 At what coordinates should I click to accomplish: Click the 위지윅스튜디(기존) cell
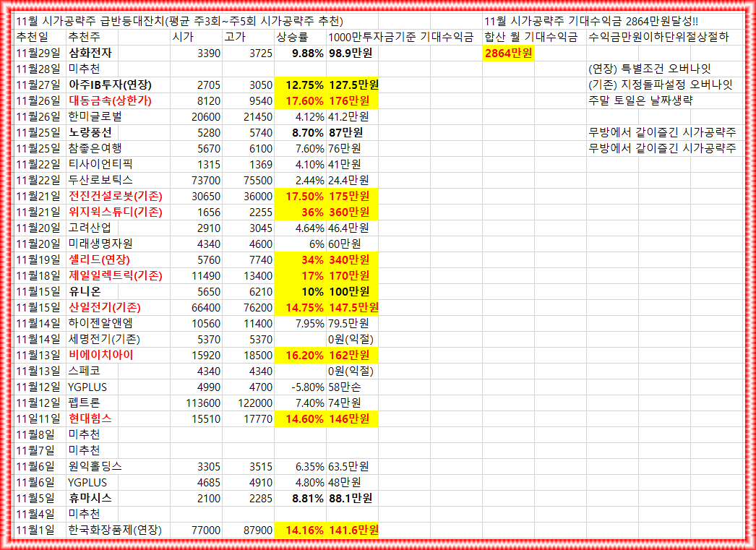point(118,212)
